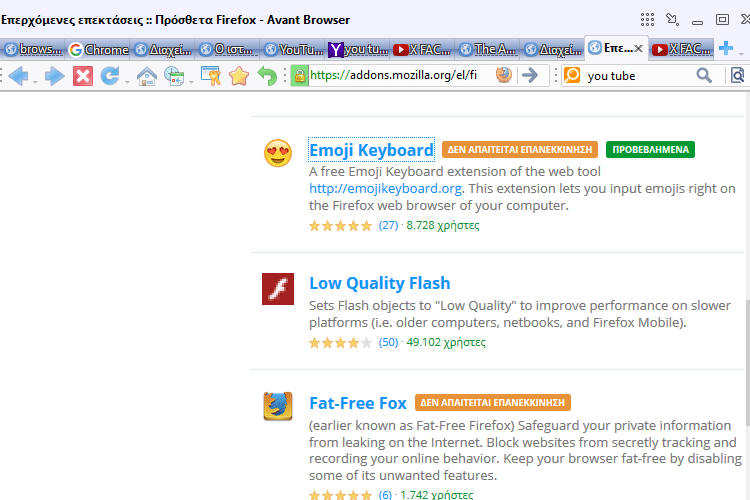The height and width of the screenshot is (500, 750).
Task: Open the Low Quality Flash add-on link
Action: (380, 283)
